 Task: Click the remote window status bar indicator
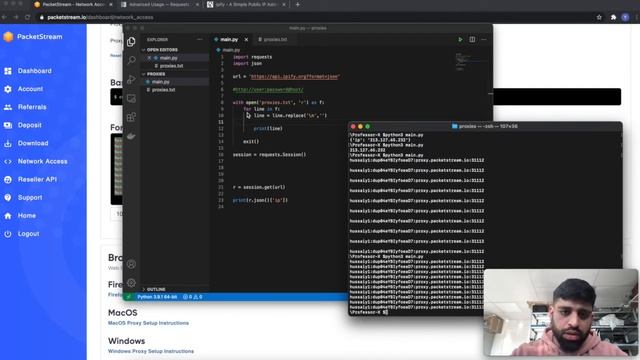point(129,297)
